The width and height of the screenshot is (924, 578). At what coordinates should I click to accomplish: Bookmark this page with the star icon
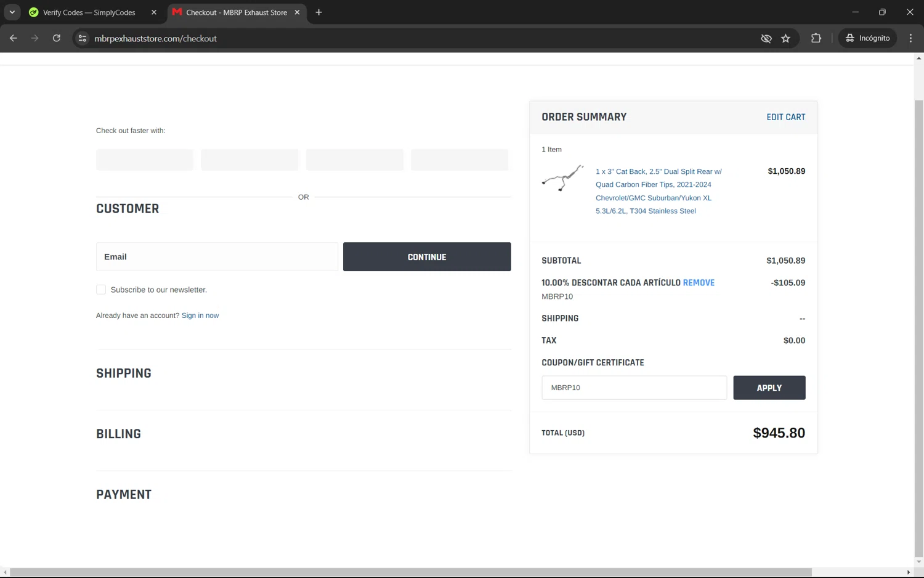point(785,38)
